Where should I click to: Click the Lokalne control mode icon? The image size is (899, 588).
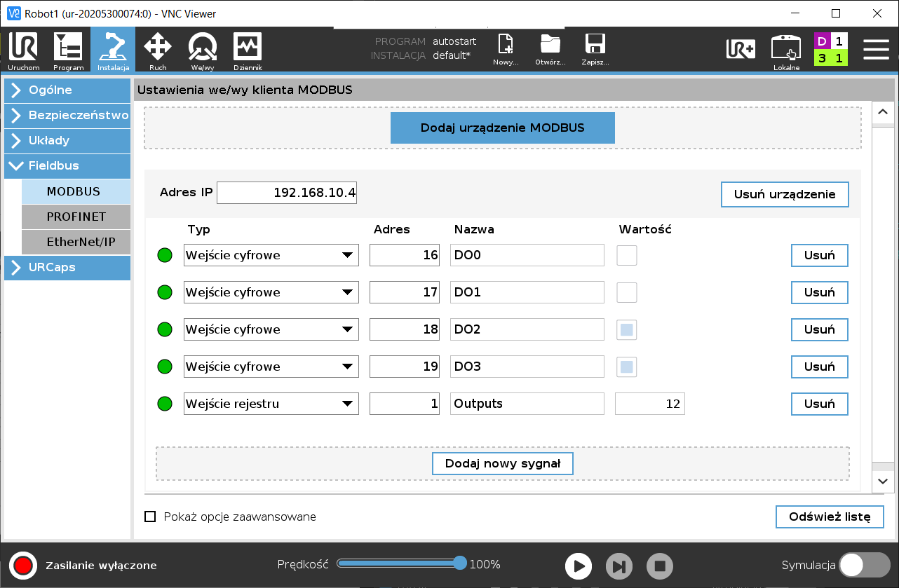[786, 51]
